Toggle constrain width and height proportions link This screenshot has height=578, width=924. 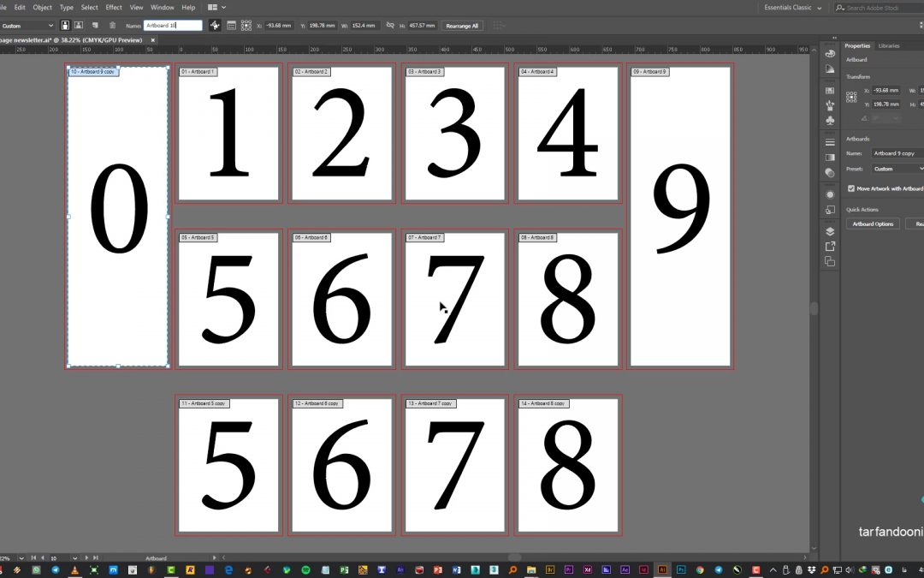click(x=391, y=26)
